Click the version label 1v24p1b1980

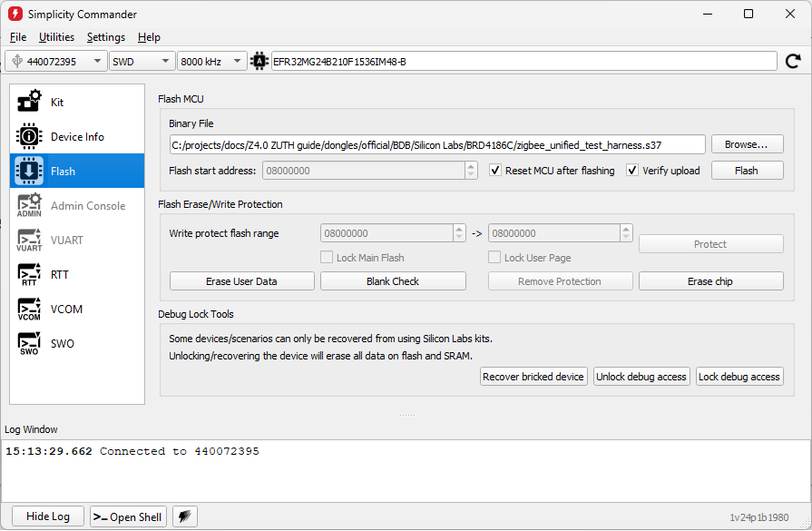tap(759, 517)
